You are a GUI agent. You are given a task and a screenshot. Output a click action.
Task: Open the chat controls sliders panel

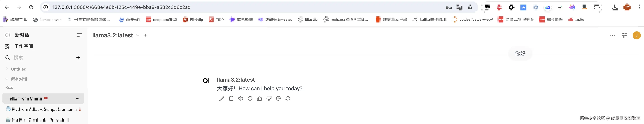click(624, 35)
